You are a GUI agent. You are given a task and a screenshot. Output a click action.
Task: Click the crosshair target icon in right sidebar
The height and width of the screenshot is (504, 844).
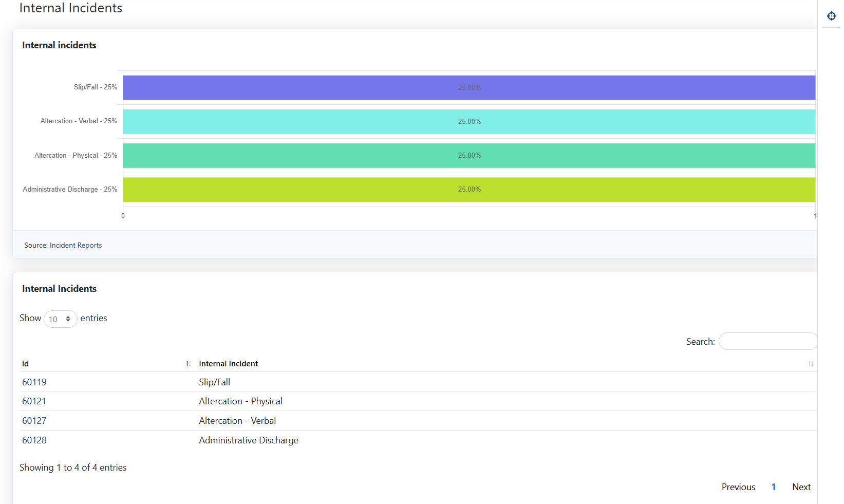pyautogui.click(x=831, y=16)
